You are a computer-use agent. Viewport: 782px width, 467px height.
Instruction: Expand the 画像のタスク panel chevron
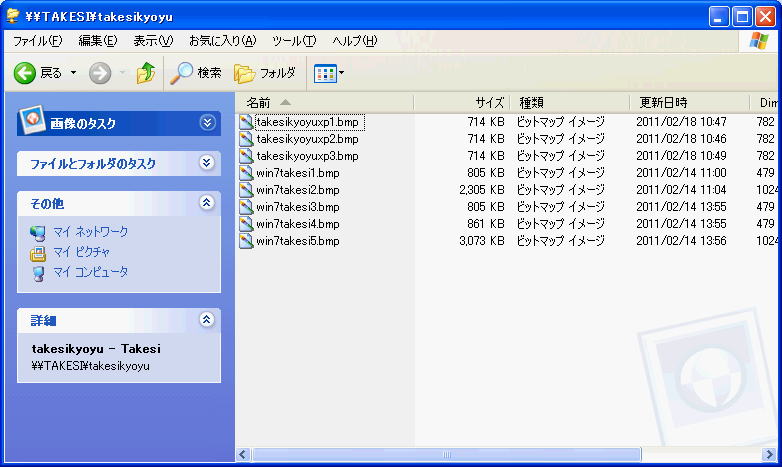(207, 123)
